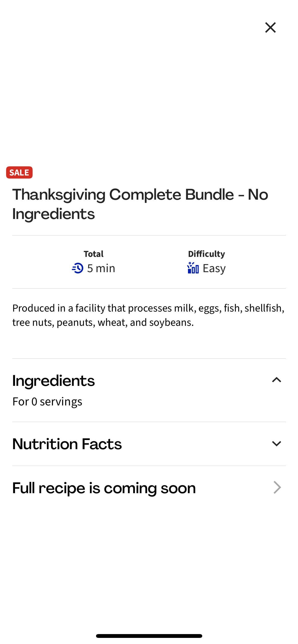
Task: Close the recipe details with the X icon
Action: [270, 27]
